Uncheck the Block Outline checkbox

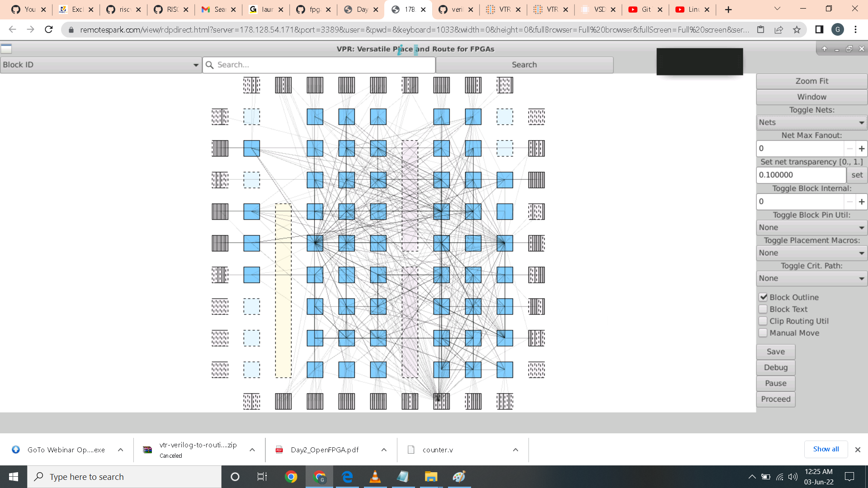point(764,297)
